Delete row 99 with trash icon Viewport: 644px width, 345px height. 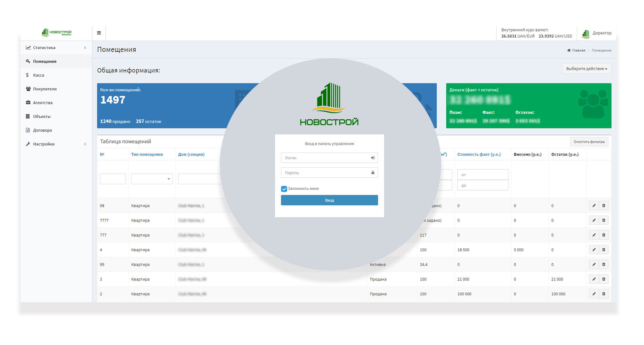604,265
